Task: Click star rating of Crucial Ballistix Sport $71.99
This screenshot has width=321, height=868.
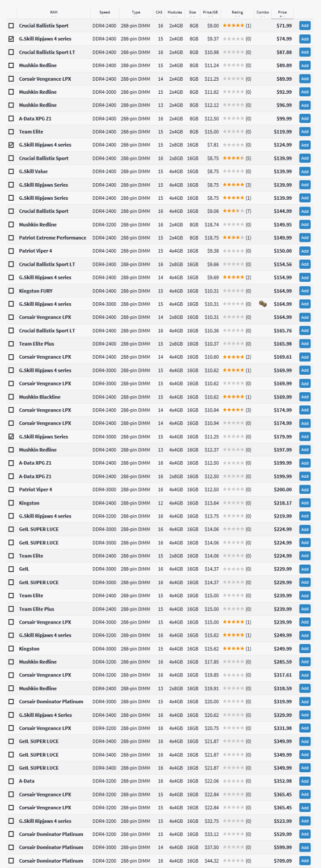Action: point(234,25)
